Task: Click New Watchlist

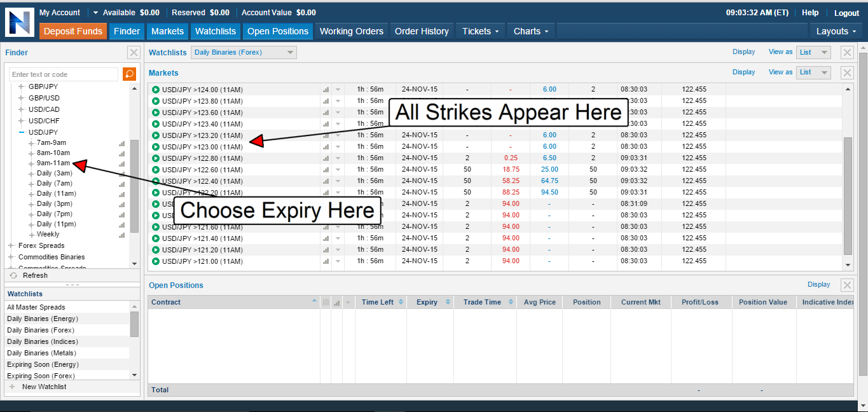Action: click(x=44, y=387)
